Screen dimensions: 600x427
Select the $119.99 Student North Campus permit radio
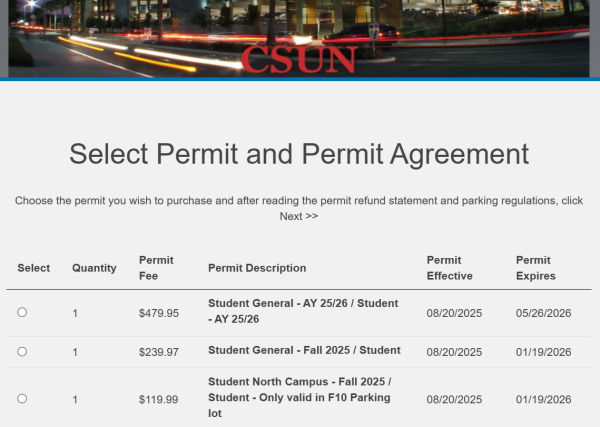[x=22, y=398]
